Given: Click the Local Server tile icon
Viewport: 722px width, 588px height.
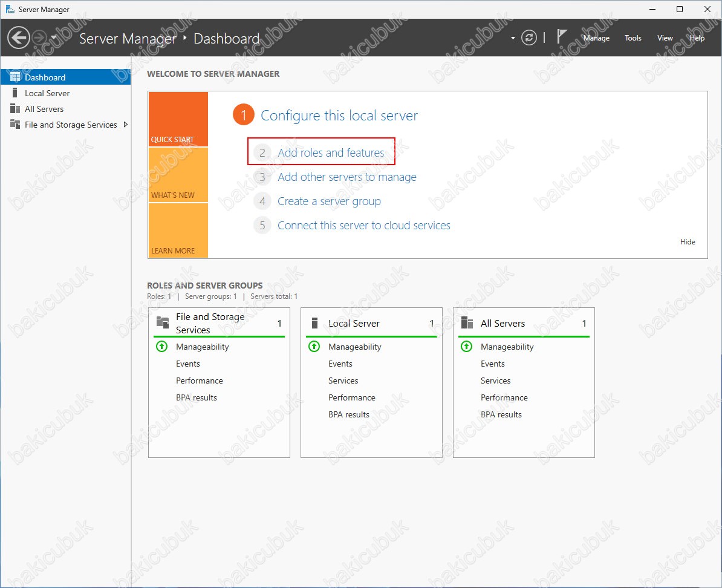Looking at the screenshot, I should coord(315,323).
